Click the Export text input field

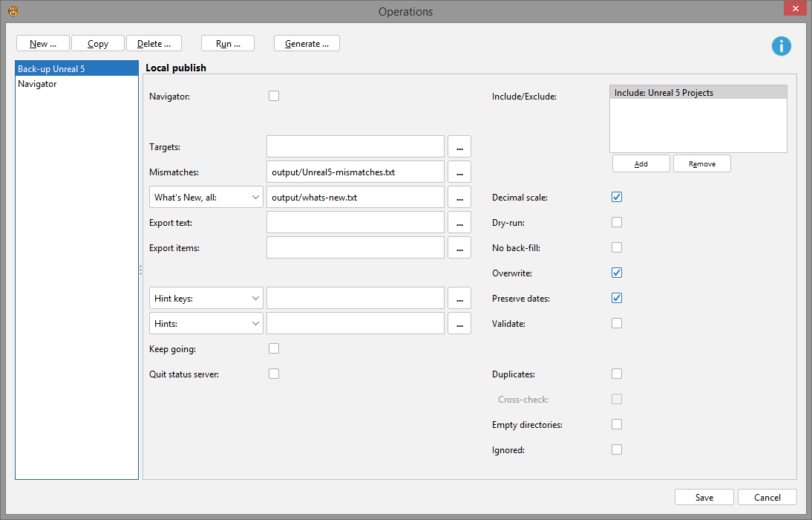click(356, 222)
